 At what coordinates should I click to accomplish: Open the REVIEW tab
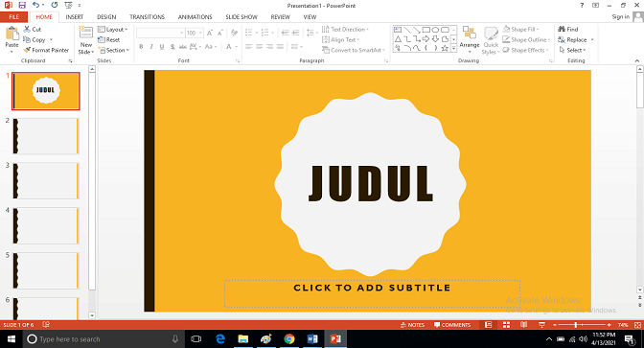(x=280, y=17)
